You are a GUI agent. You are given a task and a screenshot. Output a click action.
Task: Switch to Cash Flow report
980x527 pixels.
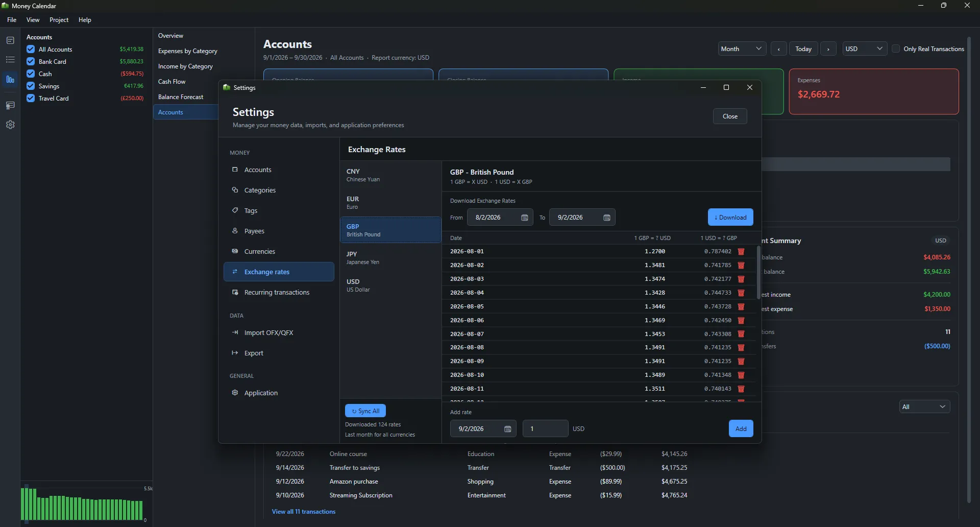(x=186, y=82)
